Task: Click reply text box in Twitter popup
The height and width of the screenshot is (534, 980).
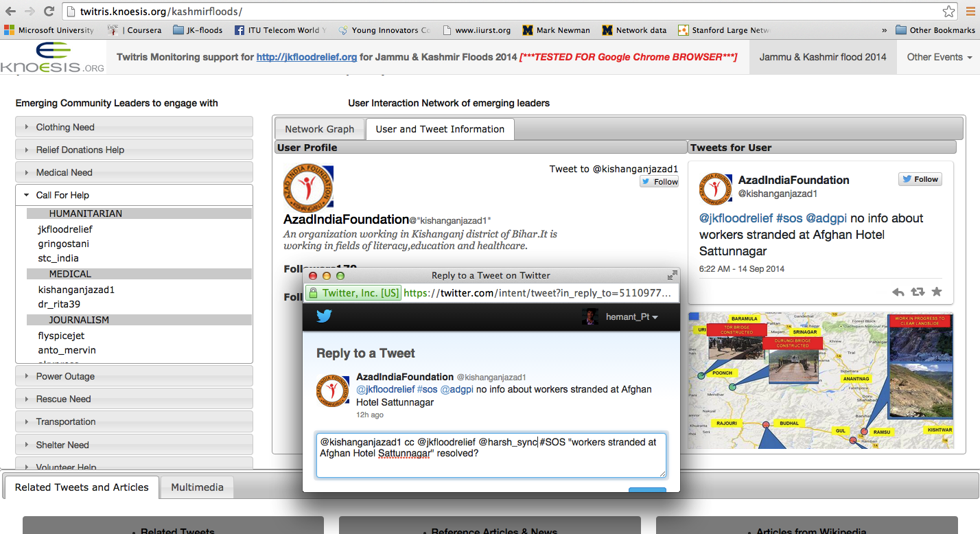Action: tap(491, 454)
